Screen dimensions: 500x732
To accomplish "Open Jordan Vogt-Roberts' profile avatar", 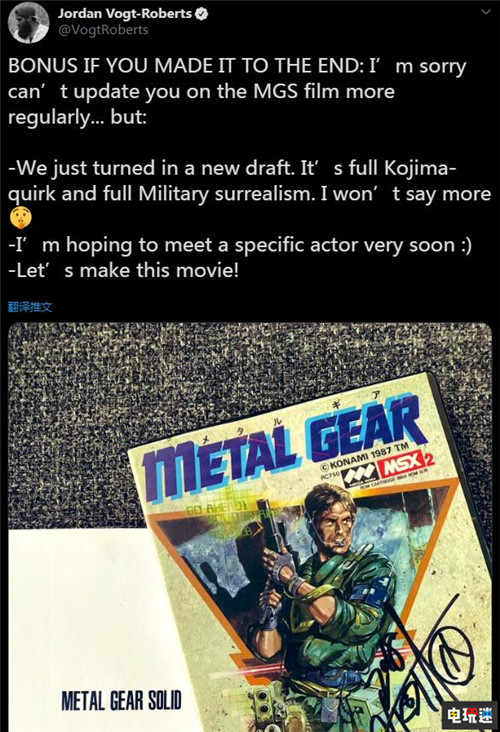I will pos(29,22).
